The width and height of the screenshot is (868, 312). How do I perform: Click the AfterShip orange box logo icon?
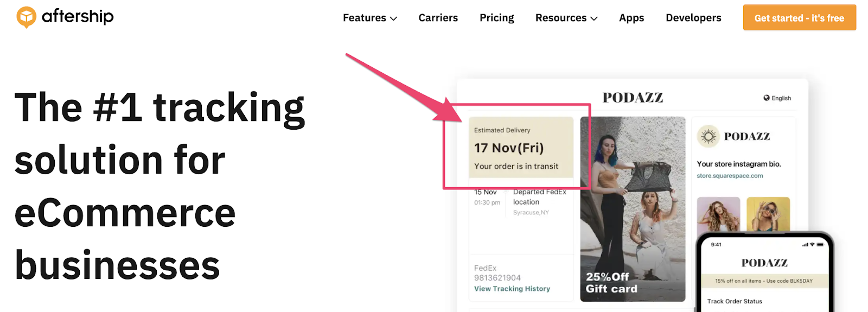pyautogui.click(x=26, y=17)
